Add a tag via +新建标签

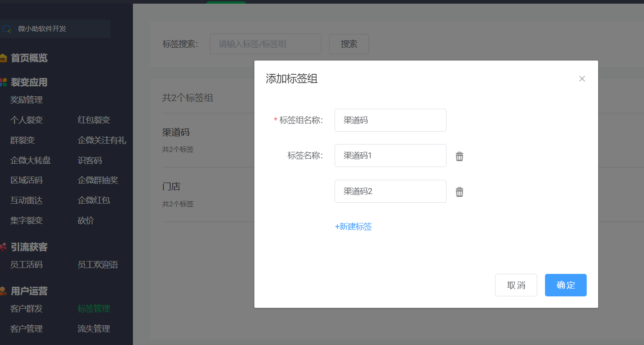[x=353, y=227]
